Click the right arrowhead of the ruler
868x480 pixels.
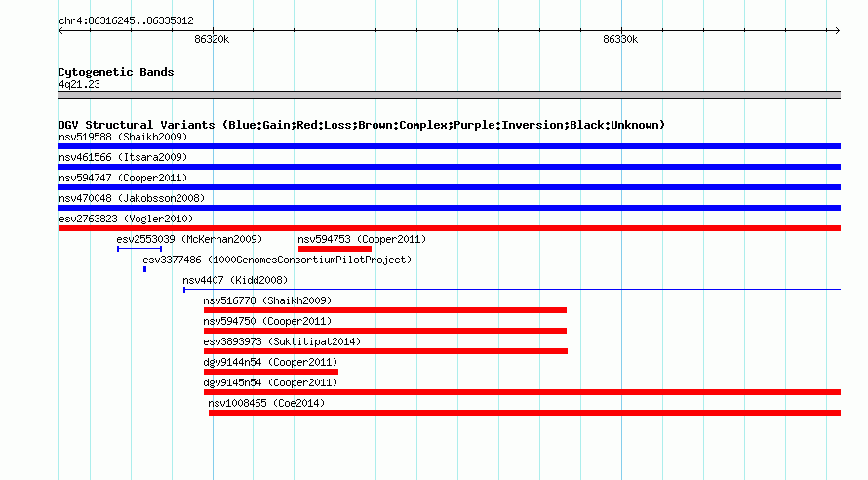(x=838, y=31)
